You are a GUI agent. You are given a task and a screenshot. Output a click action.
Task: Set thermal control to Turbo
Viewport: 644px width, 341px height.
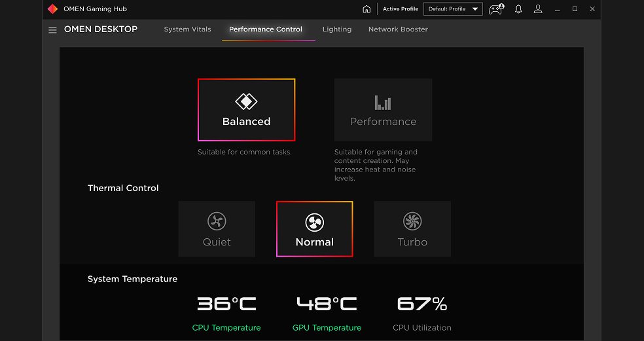[x=412, y=229]
